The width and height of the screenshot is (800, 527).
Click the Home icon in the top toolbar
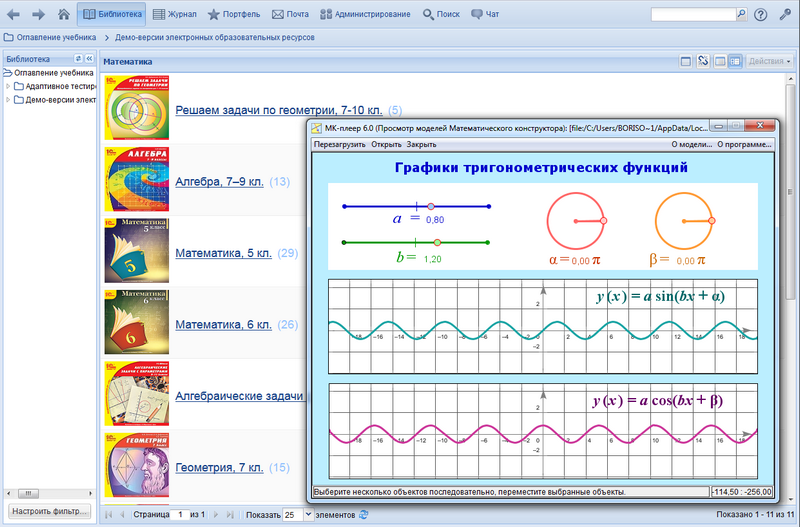(x=64, y=15)
